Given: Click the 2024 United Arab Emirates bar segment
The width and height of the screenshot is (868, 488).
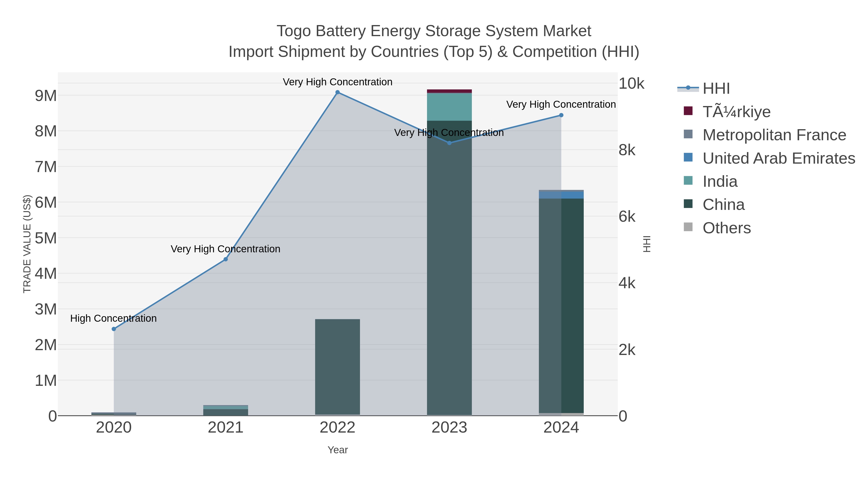Looking at the screenshot, I should click(x=561, y=195).
